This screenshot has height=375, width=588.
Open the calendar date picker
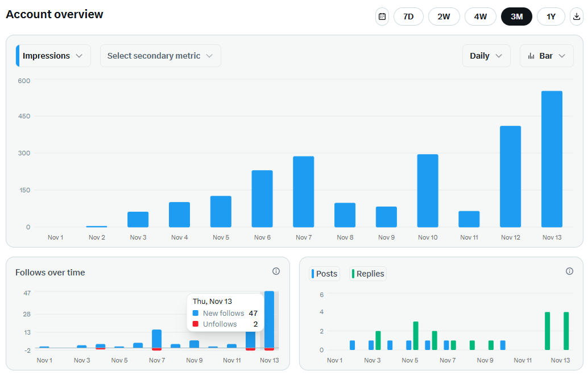(382, 17)
